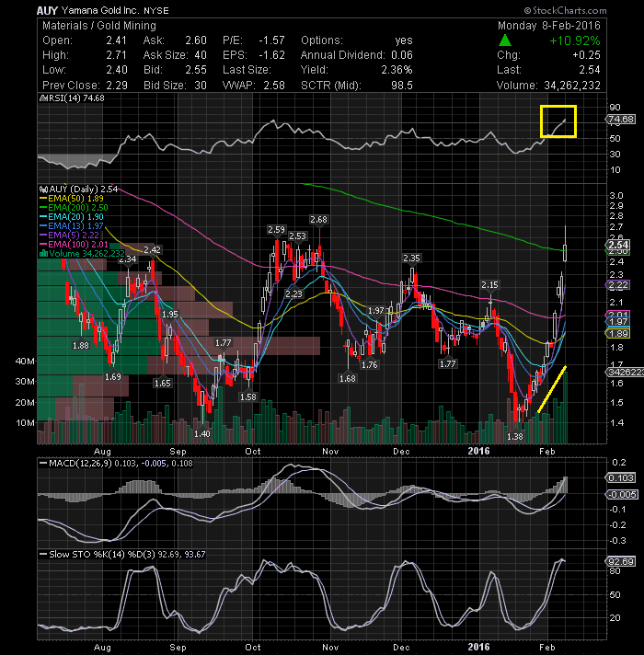This screenshot has width=644, height=655.
Task: Click the Yield value 2.36%
Action: point(397,70)
